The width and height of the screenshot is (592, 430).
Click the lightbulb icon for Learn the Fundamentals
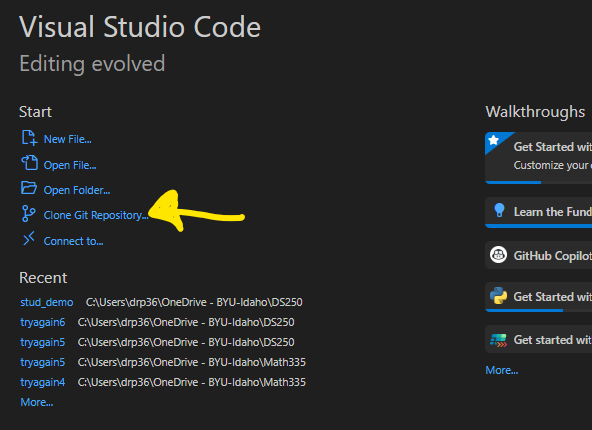(x=499, y=210)
